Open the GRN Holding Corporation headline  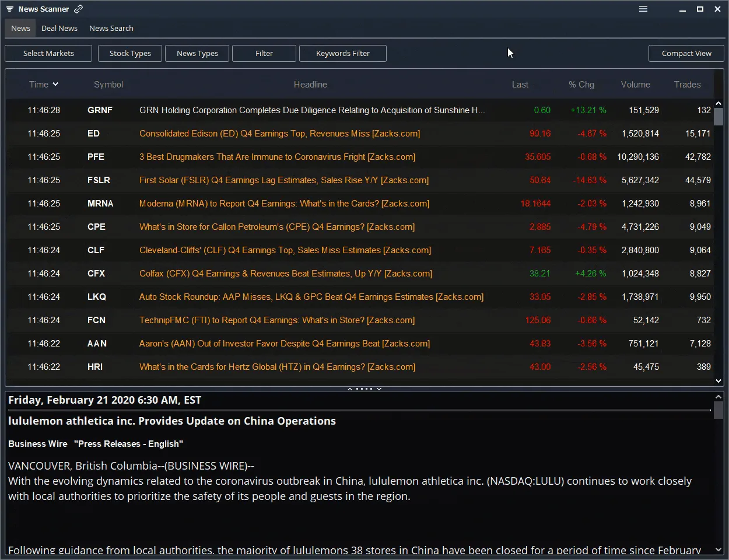click(312, 110)
